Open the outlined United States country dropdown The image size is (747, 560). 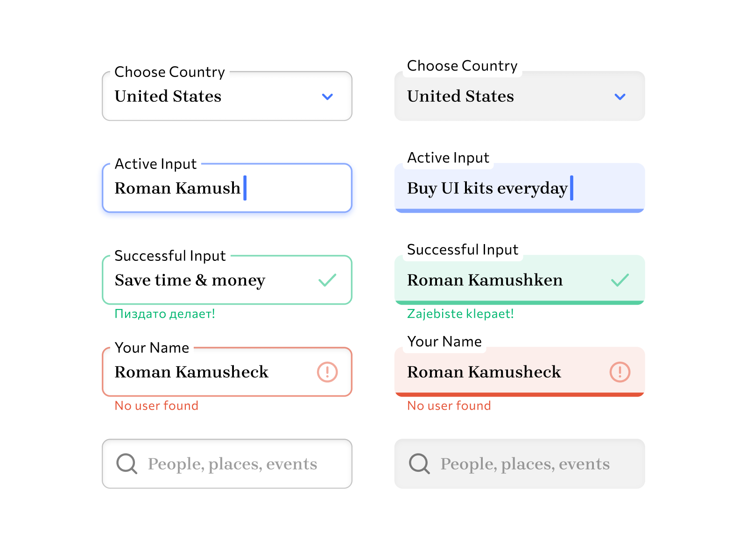tap(215, 97)
